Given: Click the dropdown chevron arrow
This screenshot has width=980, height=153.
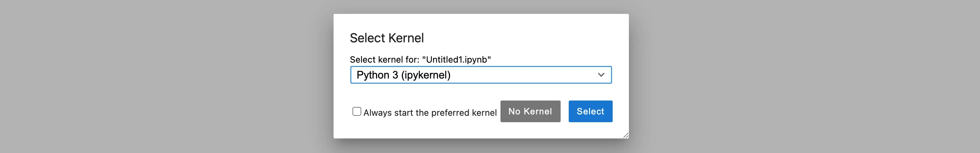Looking at the screenshot, I should point(601,75).
